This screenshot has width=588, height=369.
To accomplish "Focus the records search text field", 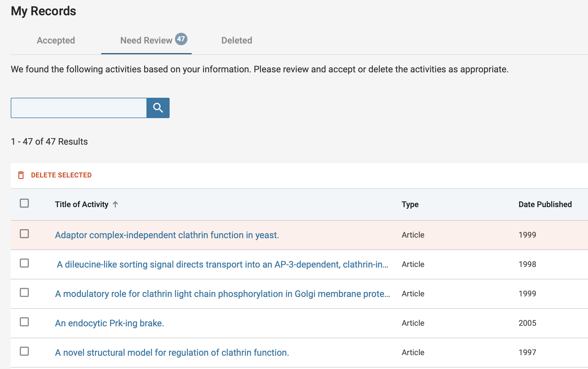I will (79, 108).
